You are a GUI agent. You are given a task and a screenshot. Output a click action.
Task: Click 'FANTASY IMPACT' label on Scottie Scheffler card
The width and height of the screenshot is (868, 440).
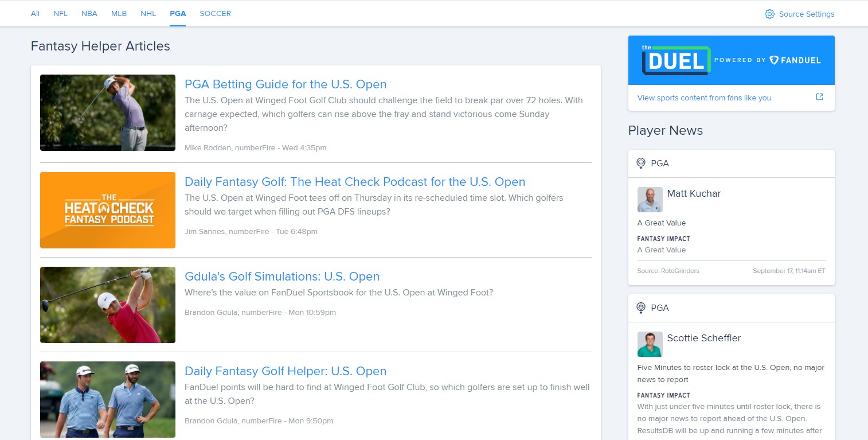[663, 395]
